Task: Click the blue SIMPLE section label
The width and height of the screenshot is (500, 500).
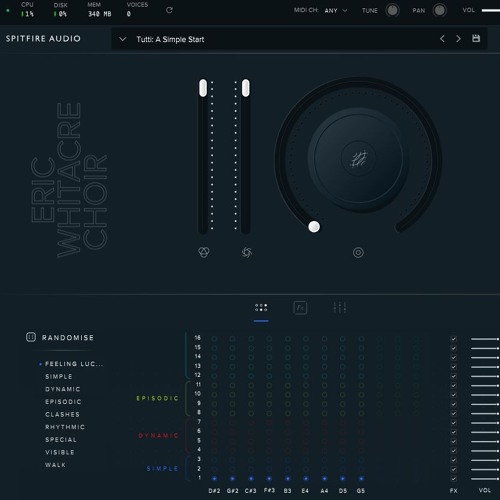Action: [162, 468]
